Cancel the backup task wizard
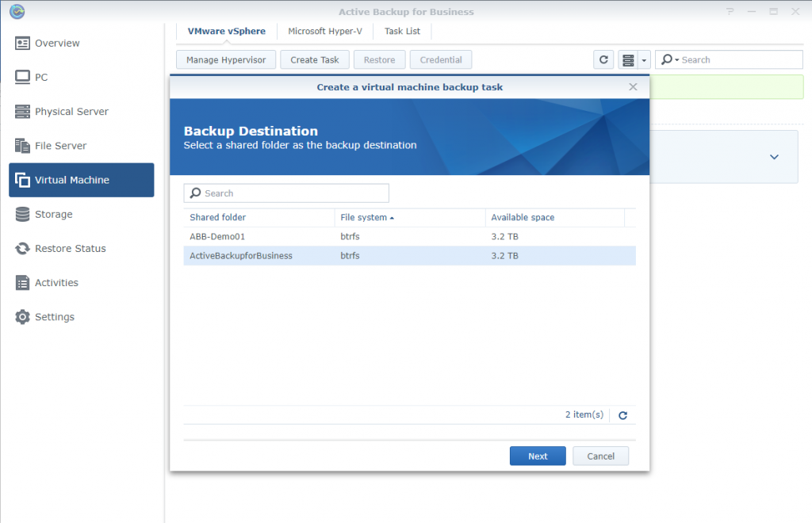 point(600,456)
